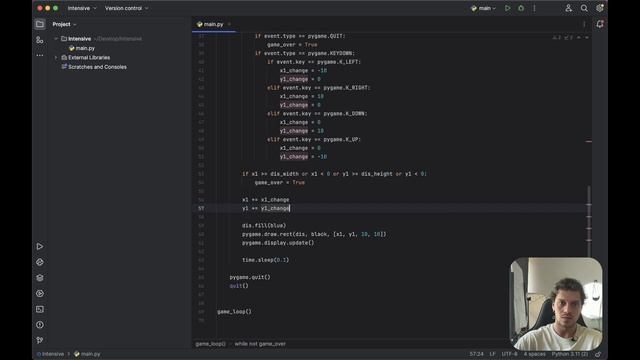This screenshot has width=640, height=360.
Task: Place cursor on game_loop() call line
Action: [x=234, y=312]
